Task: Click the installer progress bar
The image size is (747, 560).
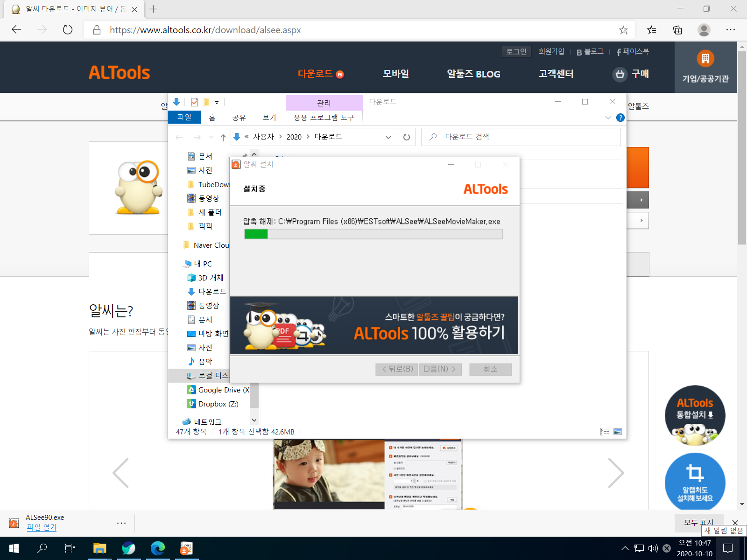Action: click(x=373, y=234)
